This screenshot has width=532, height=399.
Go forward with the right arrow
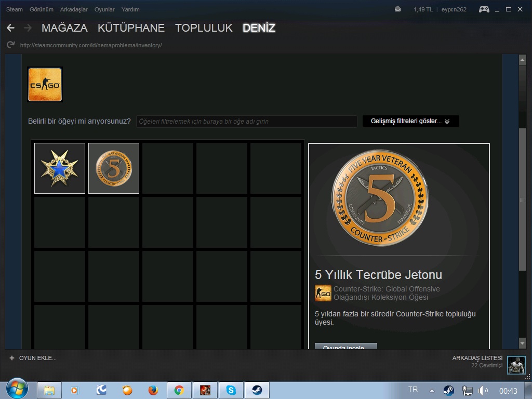pyautogui.click(x=28, y=28)
